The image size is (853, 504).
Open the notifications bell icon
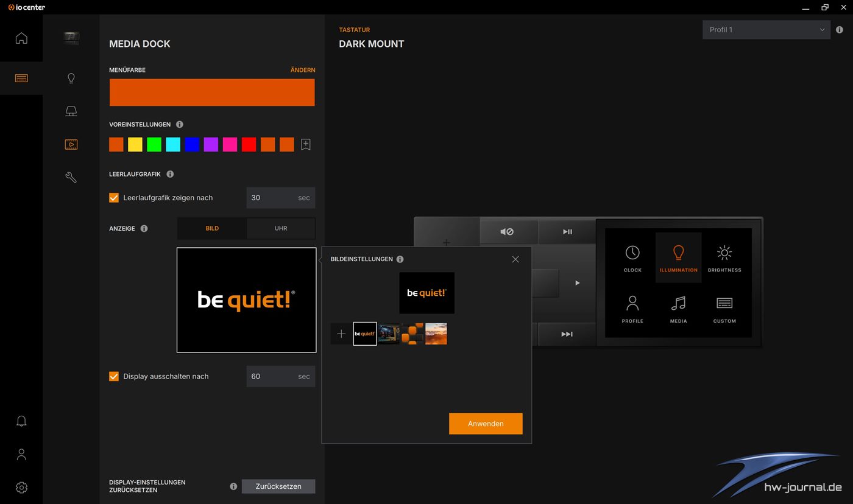pos(21,421)
